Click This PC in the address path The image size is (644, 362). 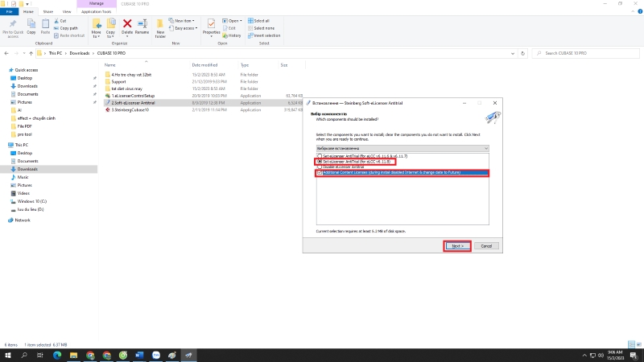tap(55, 53)
